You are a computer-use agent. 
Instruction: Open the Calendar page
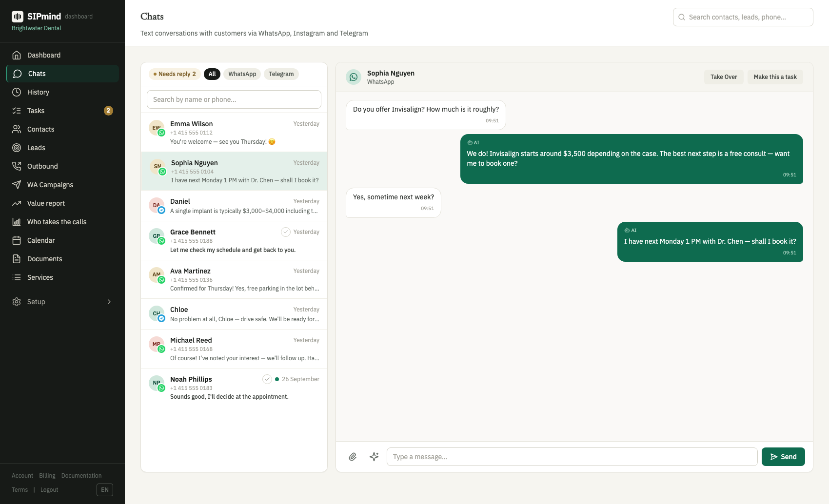[x=62, y=240]
